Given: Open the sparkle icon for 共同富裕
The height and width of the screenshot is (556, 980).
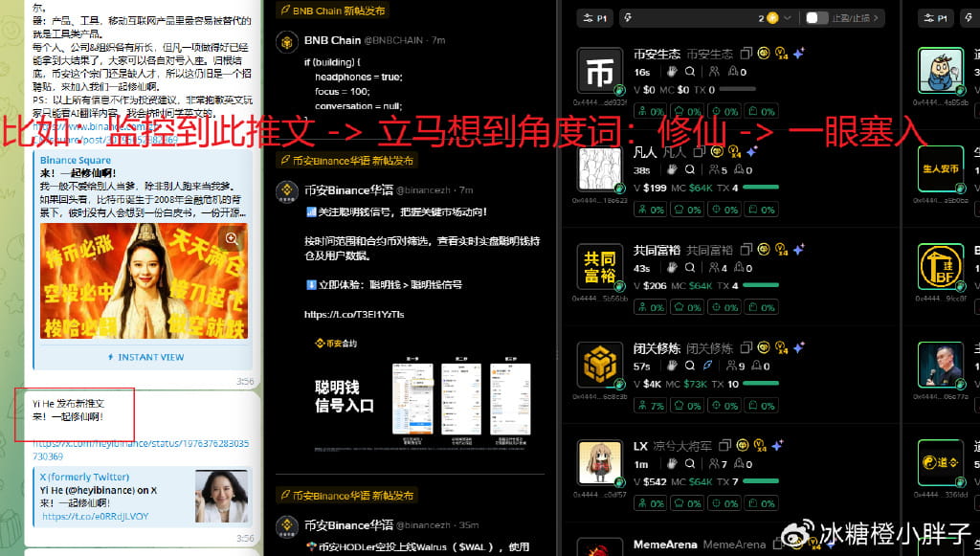Looking at the screenshot, I should pos(798,250).
